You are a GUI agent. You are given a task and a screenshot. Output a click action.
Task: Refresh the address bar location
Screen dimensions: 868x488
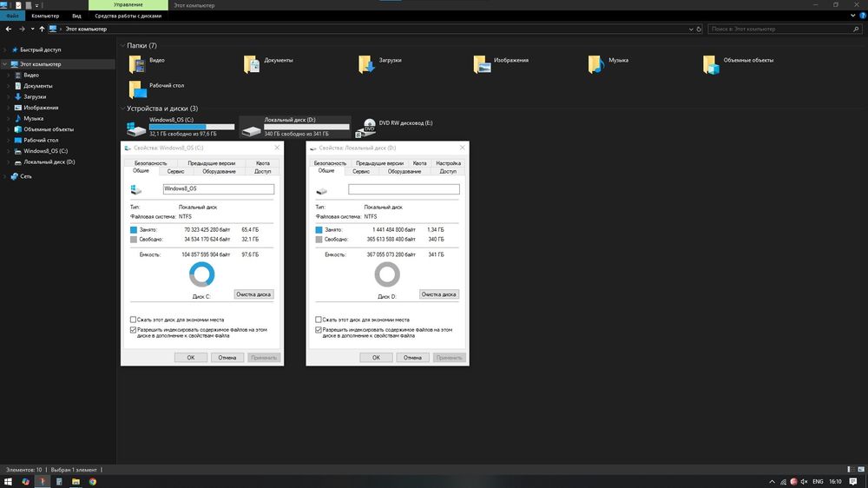(x=699, y=29)
